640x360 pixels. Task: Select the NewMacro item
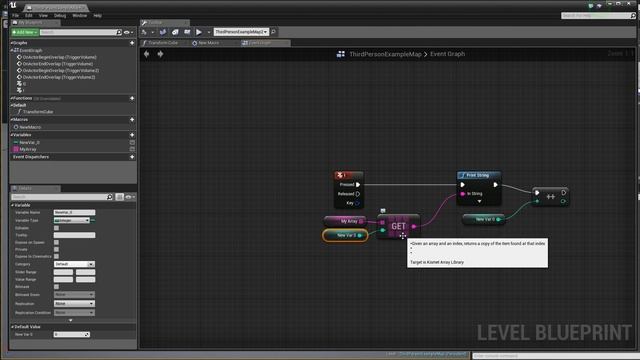click(28, 127)
